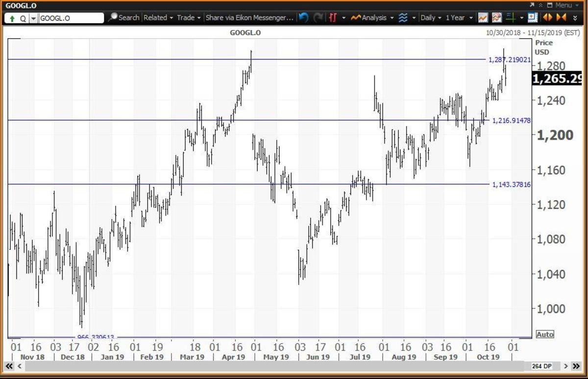588x379 pixels.
Task: Click the 1,143.37816 level line label
Action: click(512, 184)
